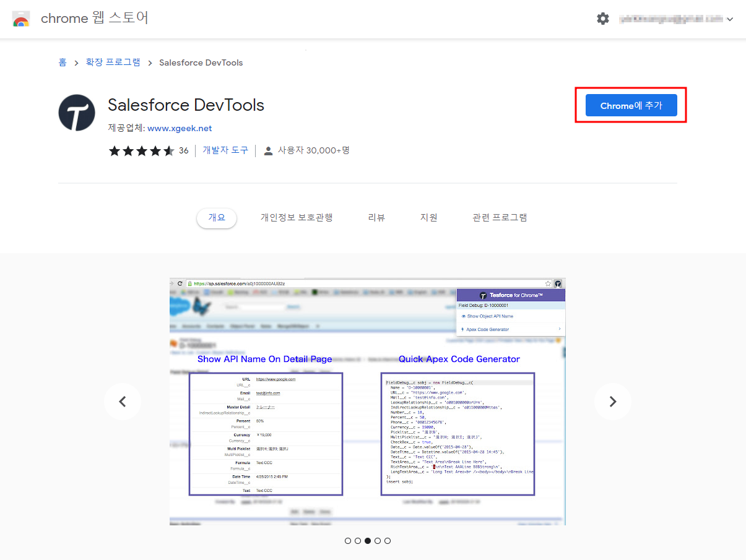Screen dimensions: 746x560
Task: Select second carousel dot
Action: coord(358,541)
